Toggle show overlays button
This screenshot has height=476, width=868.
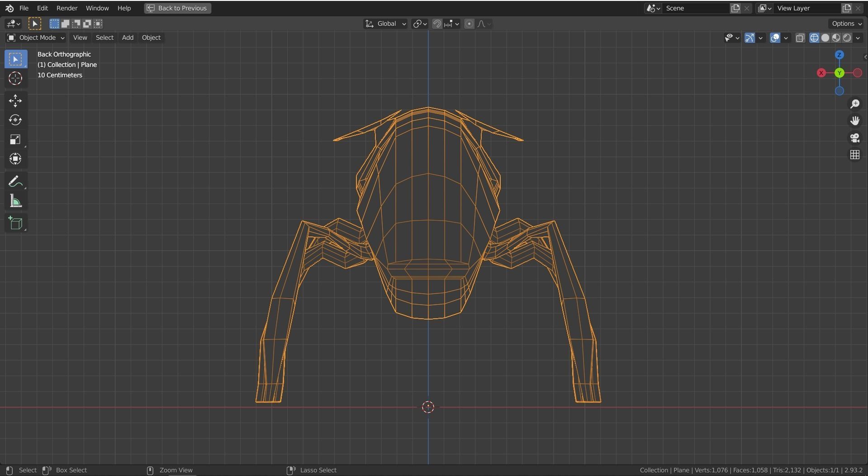point(775,38)
